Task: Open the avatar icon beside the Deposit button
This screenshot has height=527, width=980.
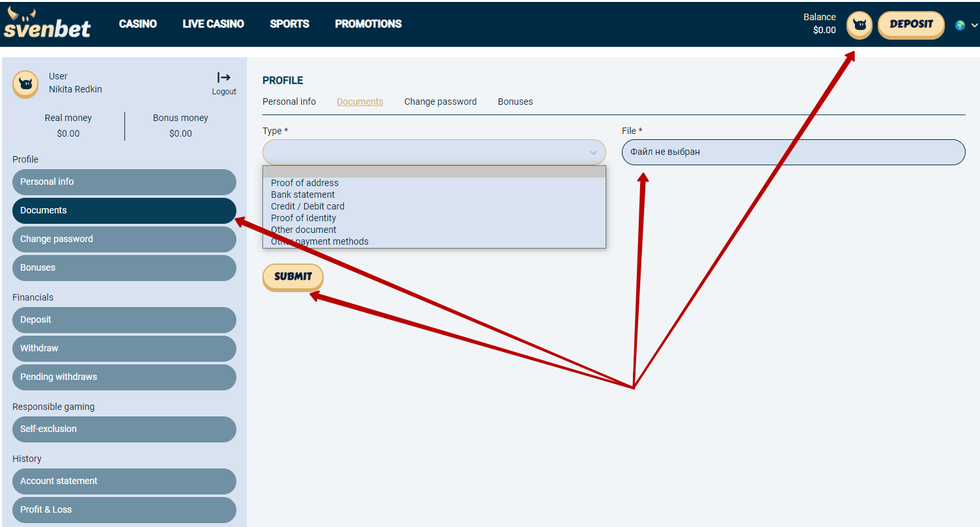Action: tap(859, 25)
